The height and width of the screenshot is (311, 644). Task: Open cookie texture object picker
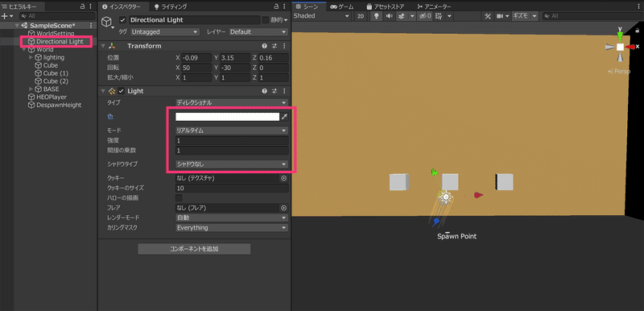[283, 178]
